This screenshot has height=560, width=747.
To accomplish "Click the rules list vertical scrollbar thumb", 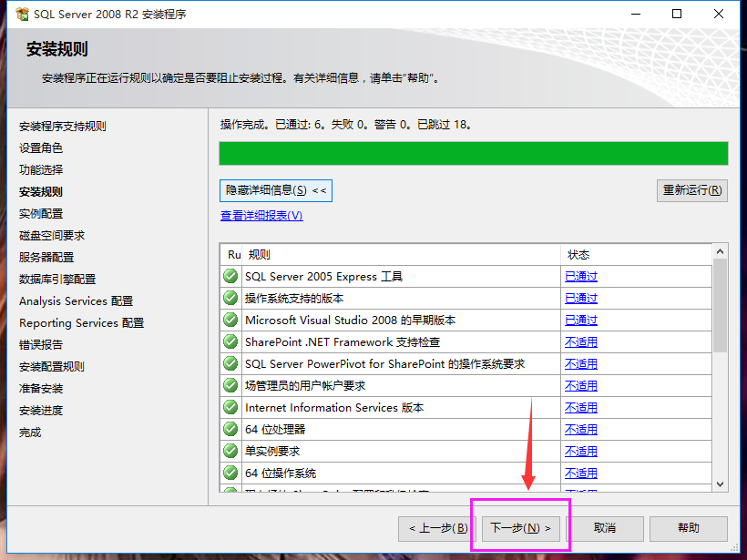I will click(720, 305).
